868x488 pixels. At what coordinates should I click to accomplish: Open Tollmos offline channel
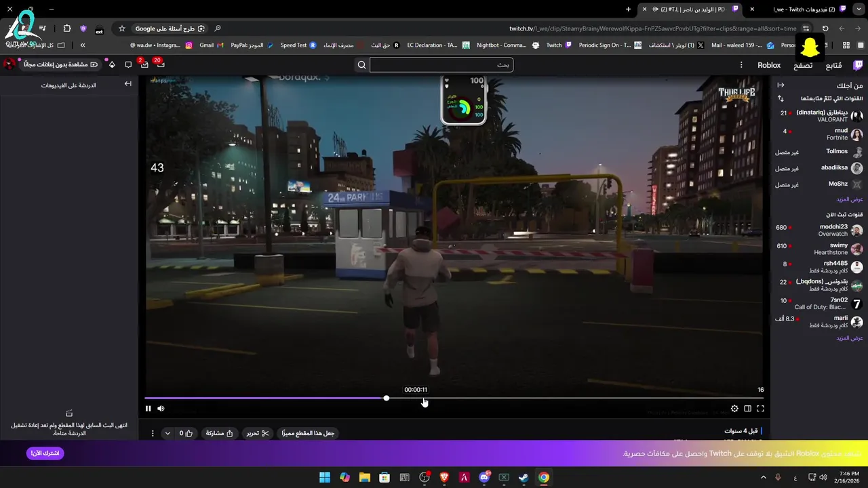[x=819, y=152]
